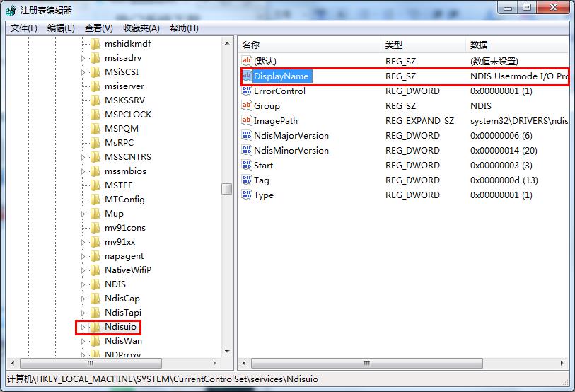The height and width of the screenshot is (392, 575).
Task: Expand the msisadrv tree node
Action: (x=83, y=58)
